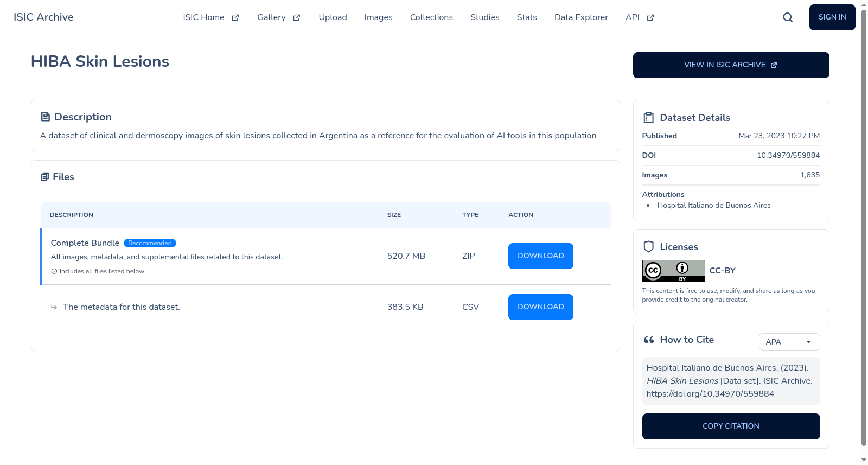
Task: Click the Dataset Details clipboard icon
Action: [x=648, y=118]
